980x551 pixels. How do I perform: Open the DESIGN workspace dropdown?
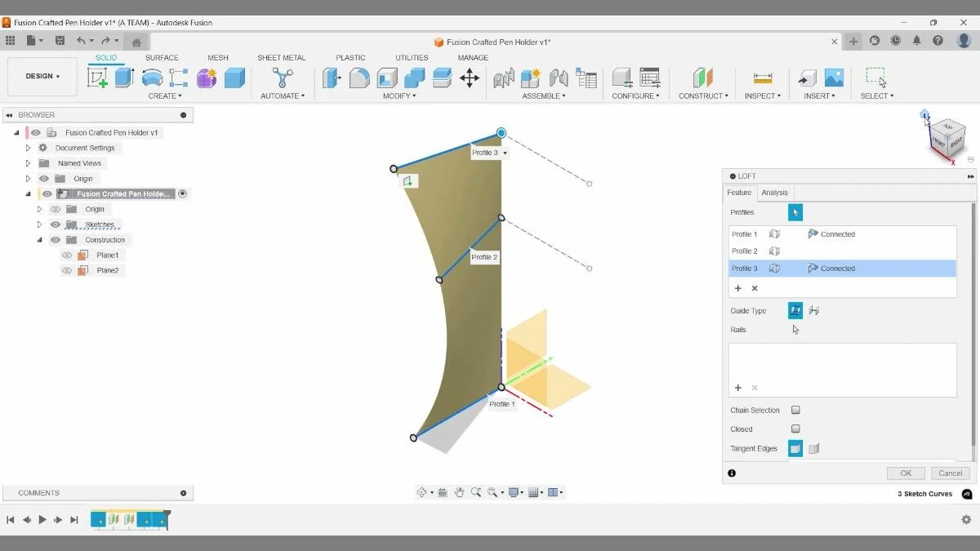point(42,76)
